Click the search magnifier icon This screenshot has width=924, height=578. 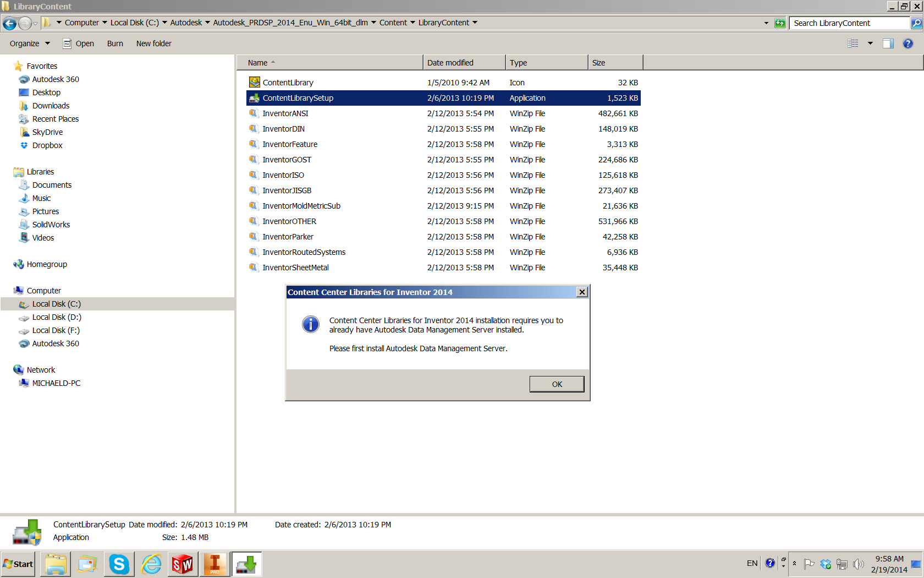tap(916, 23)
